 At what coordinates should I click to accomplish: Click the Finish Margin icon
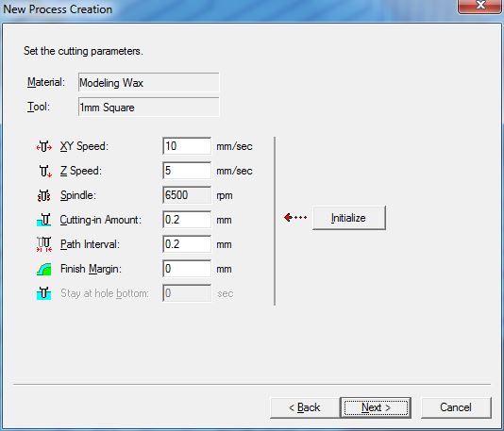(44, 269)
